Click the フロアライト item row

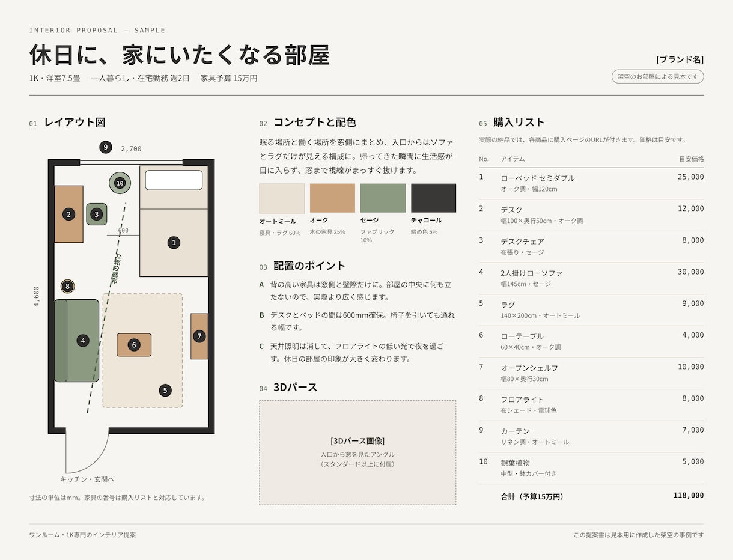(591, 404)
